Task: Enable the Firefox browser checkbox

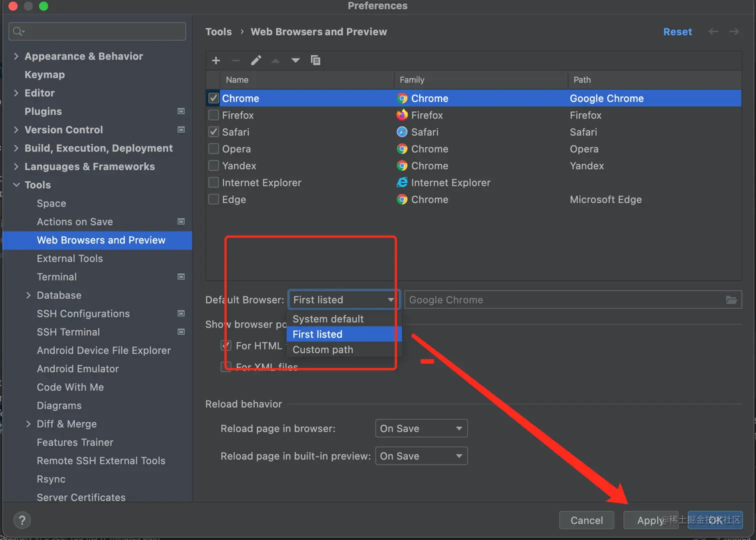Action: [x=213, y=115]
